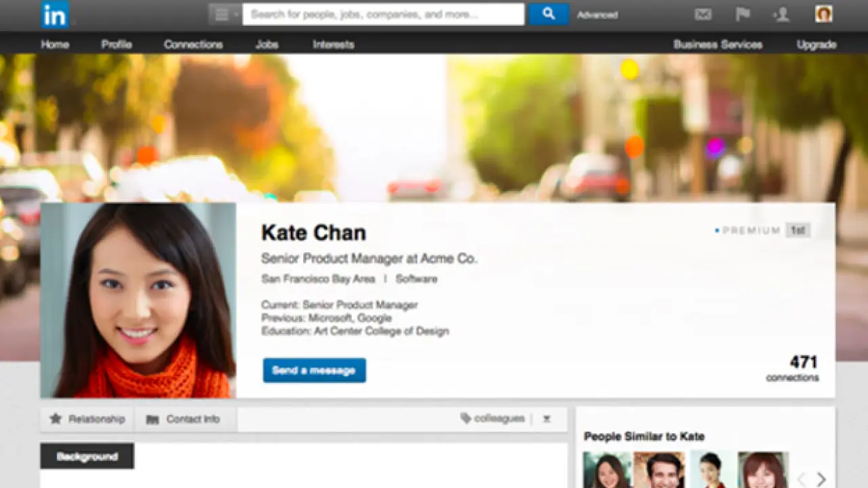Screen dimensions: 868x488
Task: Open the Contact Info tab
Action: coord(184,419)
